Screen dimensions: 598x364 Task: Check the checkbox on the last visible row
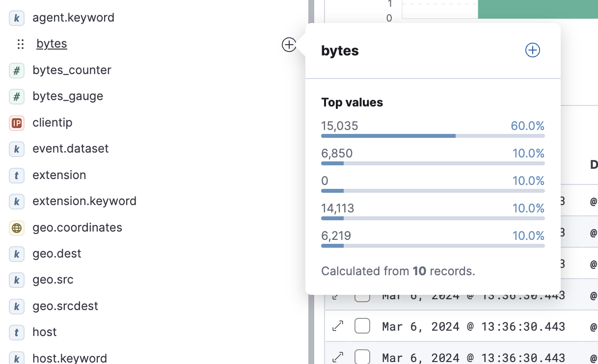[x=362, y=357]
